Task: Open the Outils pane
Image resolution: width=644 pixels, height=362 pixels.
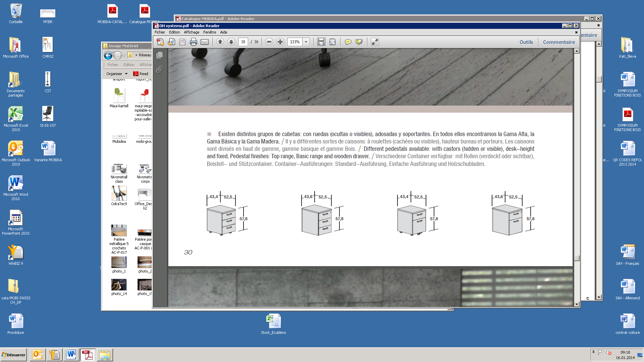Action: [526, 42]
